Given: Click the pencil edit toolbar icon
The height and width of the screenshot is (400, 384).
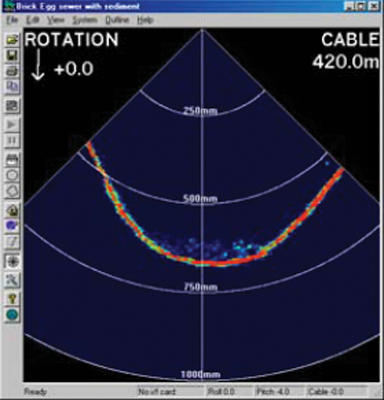Looking at the screenshot, I should point(13,241).
